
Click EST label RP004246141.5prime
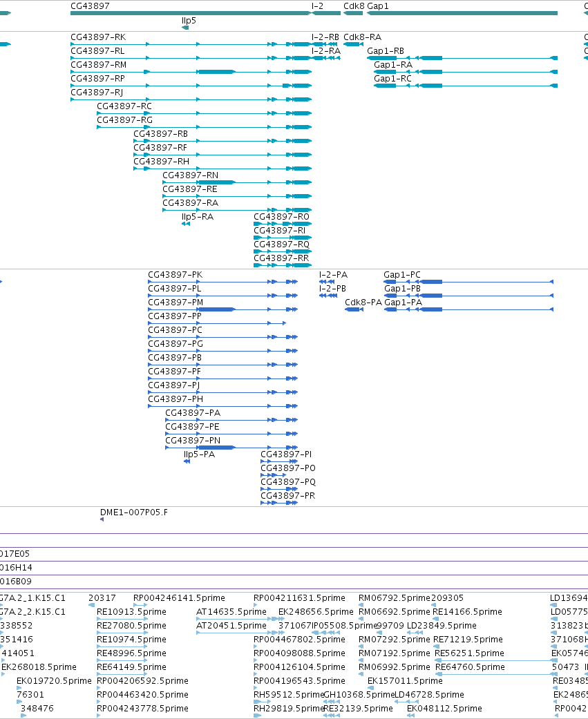(x=180, y=598)
